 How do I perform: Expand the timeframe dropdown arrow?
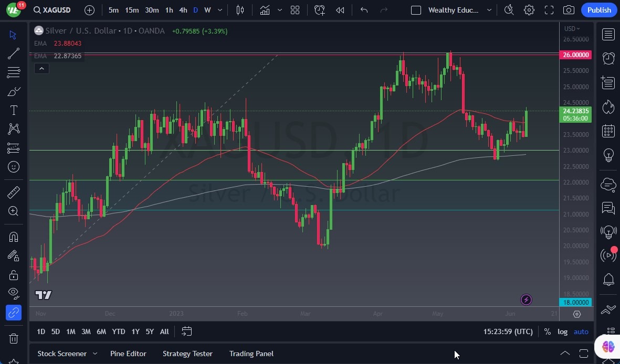tap(220, 10)
